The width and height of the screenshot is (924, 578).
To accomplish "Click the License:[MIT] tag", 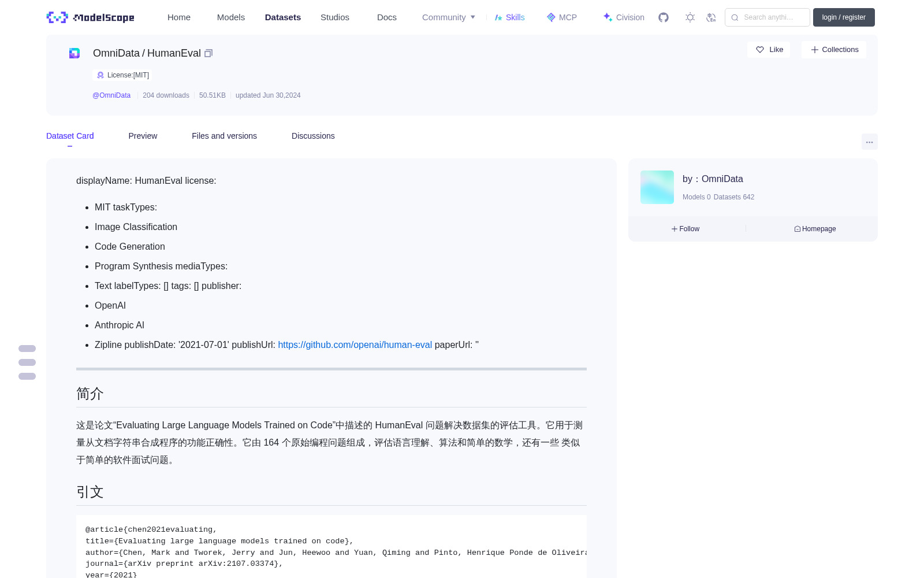I will coord(122,75).
